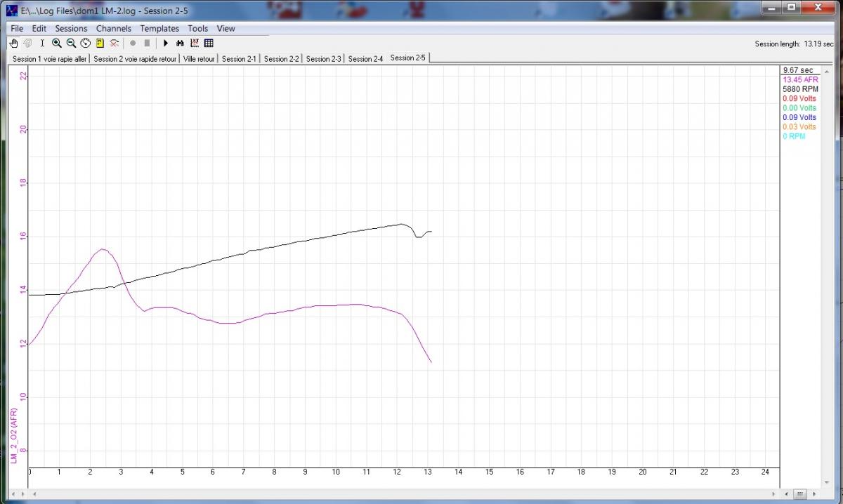Switch to Session 2-1 tab
The height and width of the screenshot is (504, 843).
click(240, 59)
